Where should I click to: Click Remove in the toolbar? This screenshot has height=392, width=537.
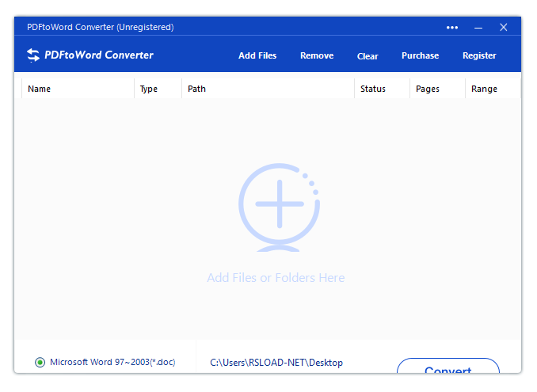click(317, 55)
